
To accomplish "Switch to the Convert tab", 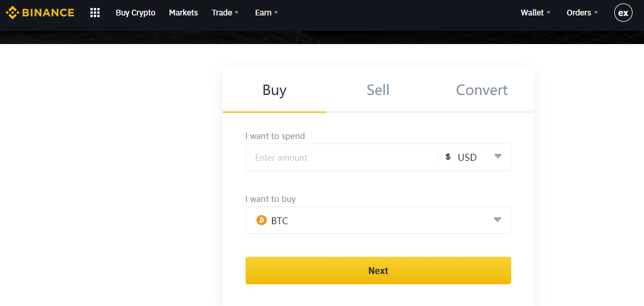I will pos(482,90).
